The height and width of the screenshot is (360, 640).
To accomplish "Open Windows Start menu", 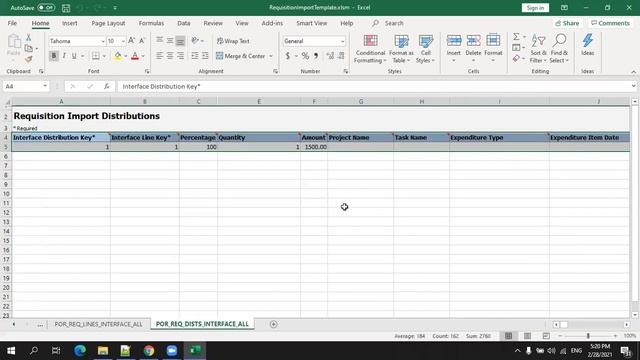I will point(11,351).
